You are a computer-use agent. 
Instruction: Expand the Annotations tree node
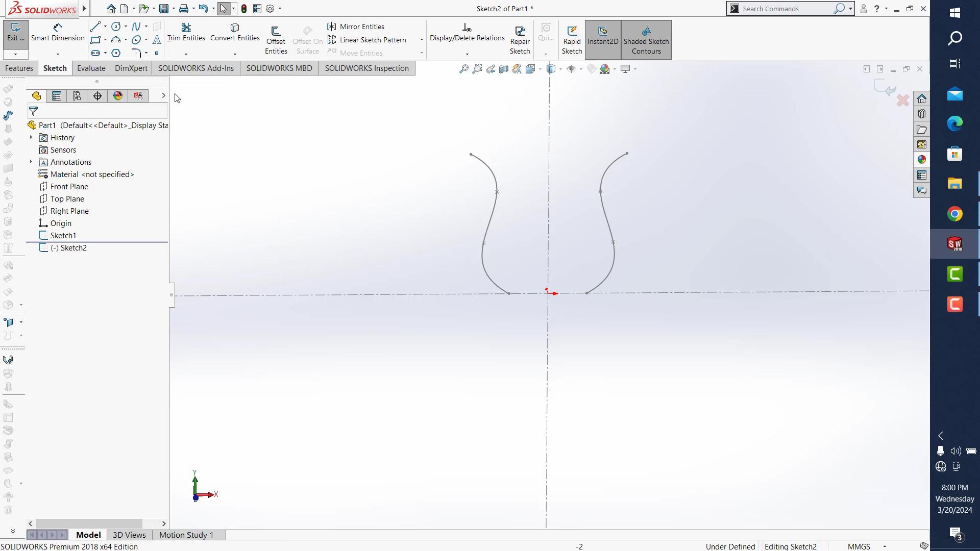[31, 162]
